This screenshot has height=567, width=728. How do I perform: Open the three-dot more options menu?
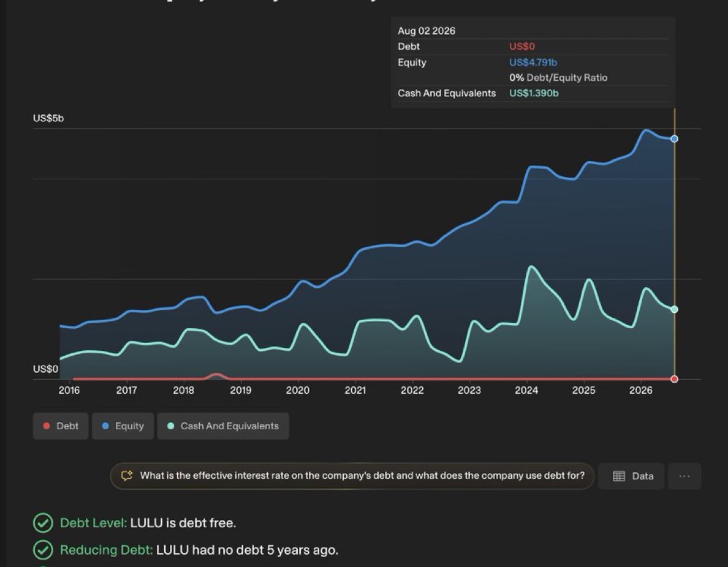tap(684, 476)
